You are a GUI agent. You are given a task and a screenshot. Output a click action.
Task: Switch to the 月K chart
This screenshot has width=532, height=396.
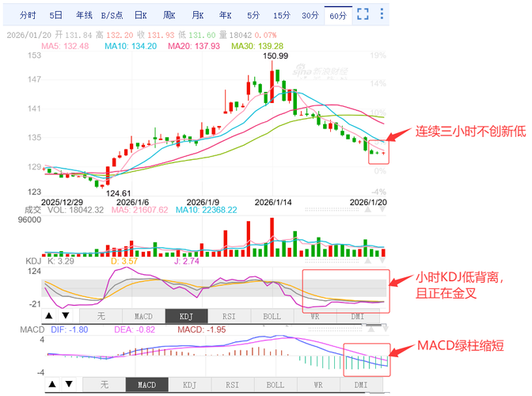[x=197, y=15]
